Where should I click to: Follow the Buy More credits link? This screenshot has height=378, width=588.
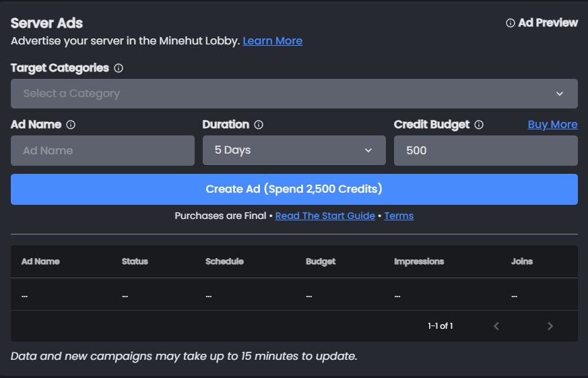[552, 125]
